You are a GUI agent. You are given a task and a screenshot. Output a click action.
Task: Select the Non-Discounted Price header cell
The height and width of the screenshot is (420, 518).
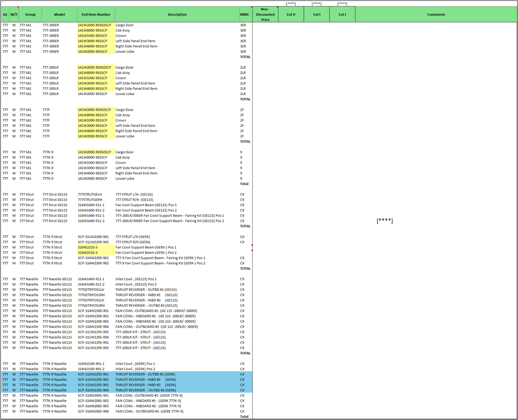265,14
